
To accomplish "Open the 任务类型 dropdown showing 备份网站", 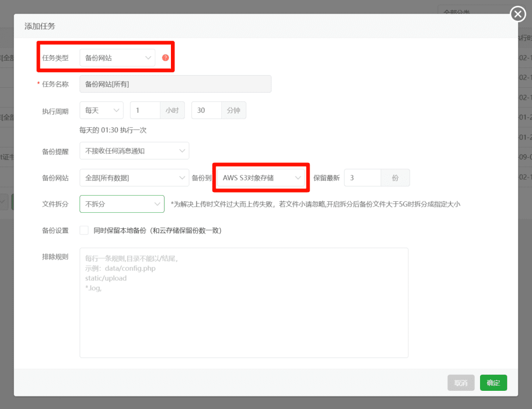I will click(117, 58).
